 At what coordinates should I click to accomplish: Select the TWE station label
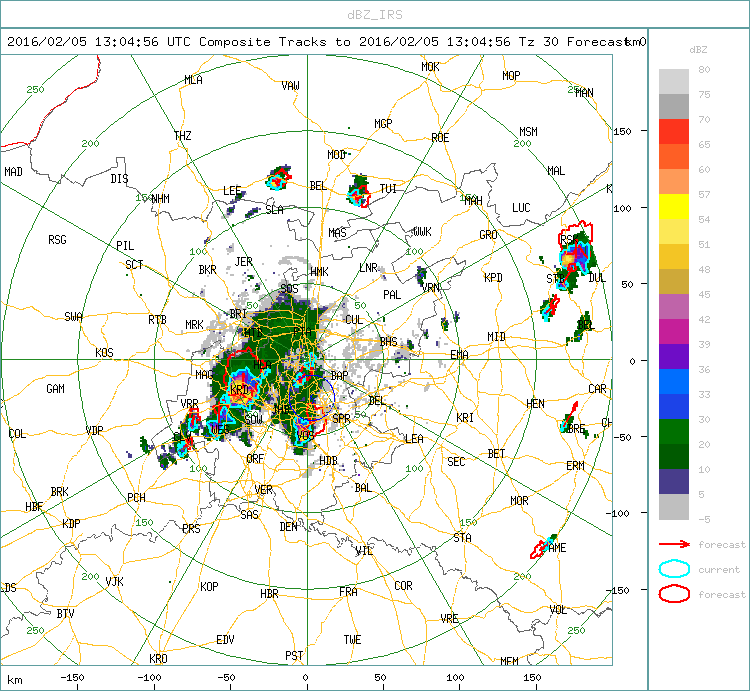(353, 639)
